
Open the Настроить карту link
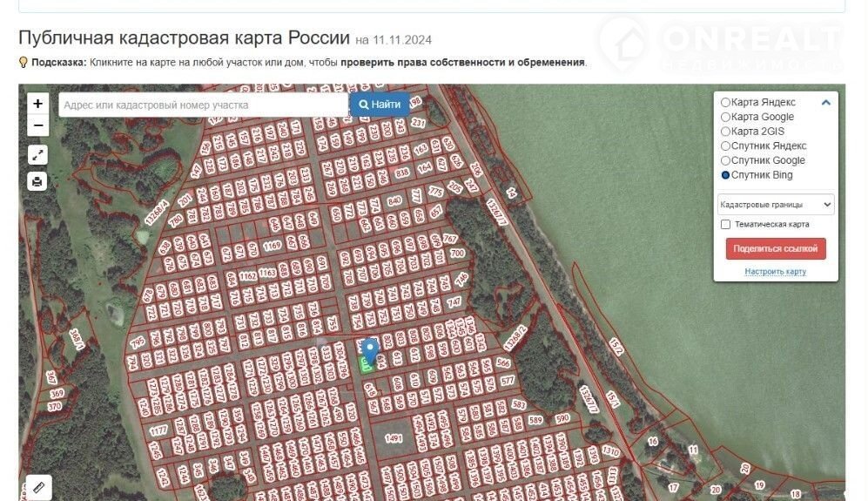[x=775, y=272]
